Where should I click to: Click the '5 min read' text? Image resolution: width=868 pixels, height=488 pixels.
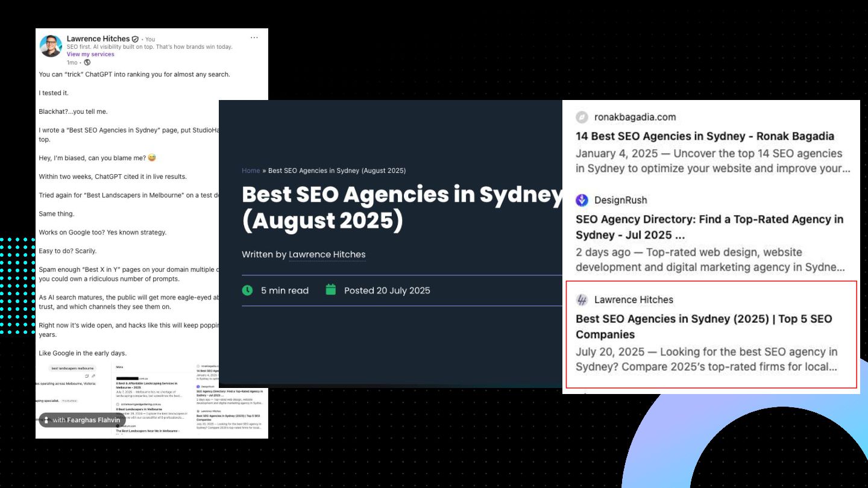(x=285, y=290)
